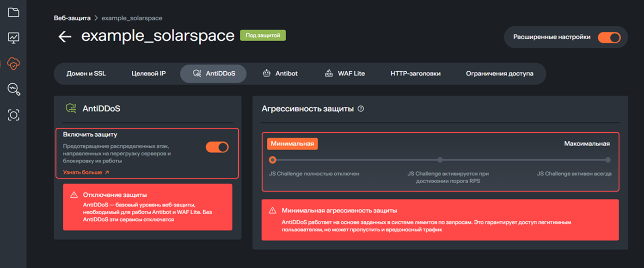Click the info icon next to Агрессивность защиты
644x268 pixels.
click(x=360, y=109)
